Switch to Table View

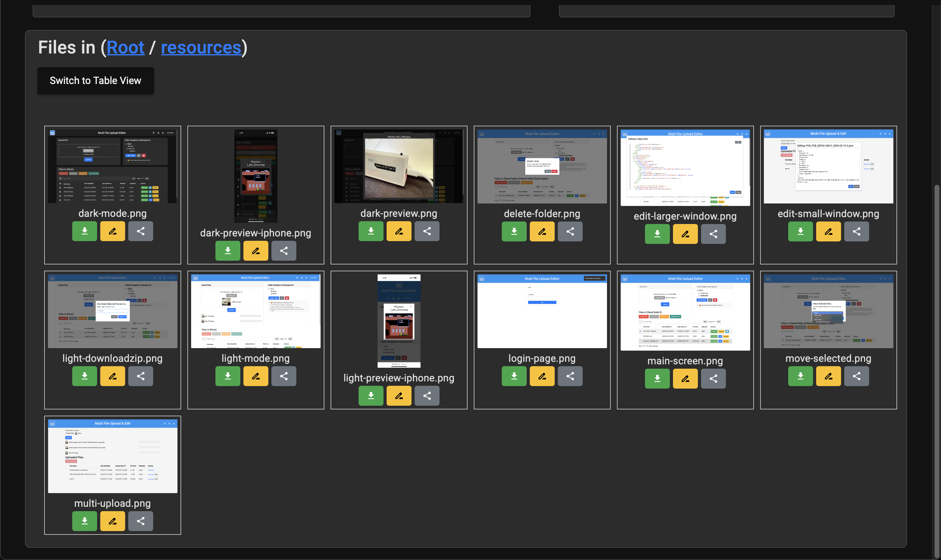(96, 81)
